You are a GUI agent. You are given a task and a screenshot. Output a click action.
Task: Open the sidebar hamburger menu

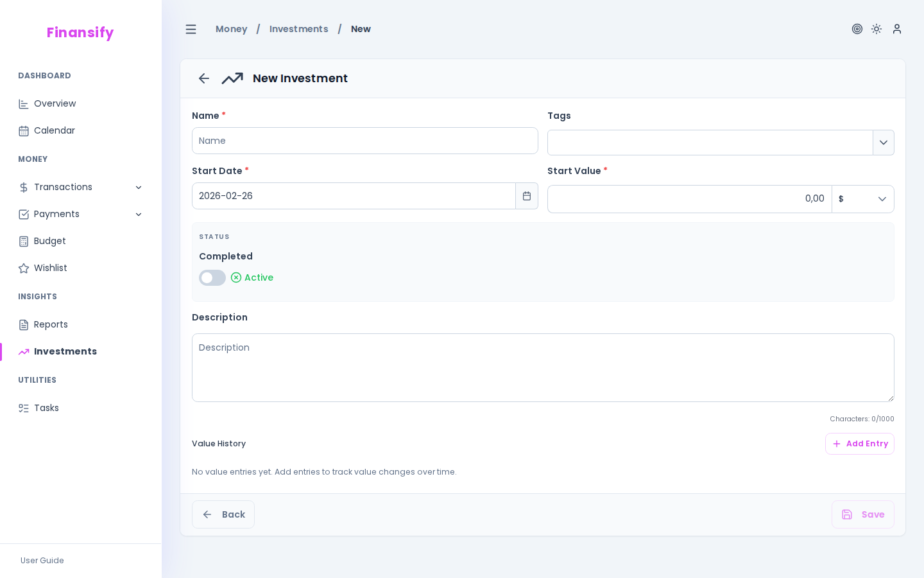(191, 29)
